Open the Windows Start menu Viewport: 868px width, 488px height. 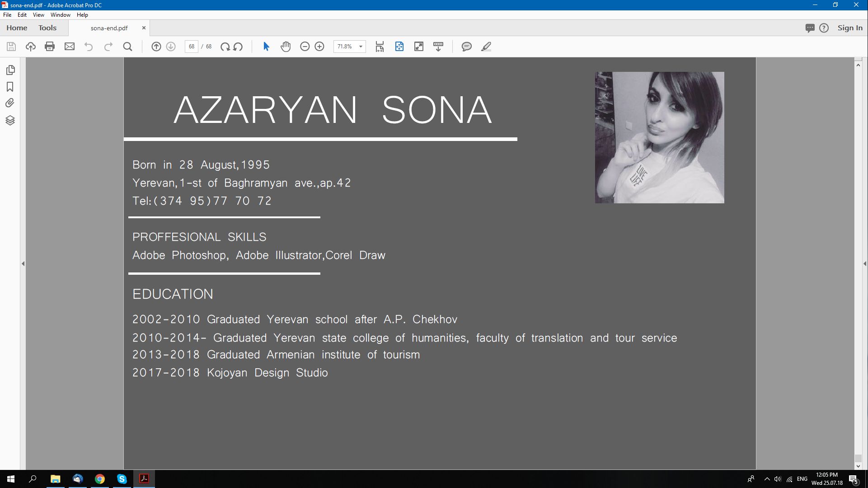point(11,479)
